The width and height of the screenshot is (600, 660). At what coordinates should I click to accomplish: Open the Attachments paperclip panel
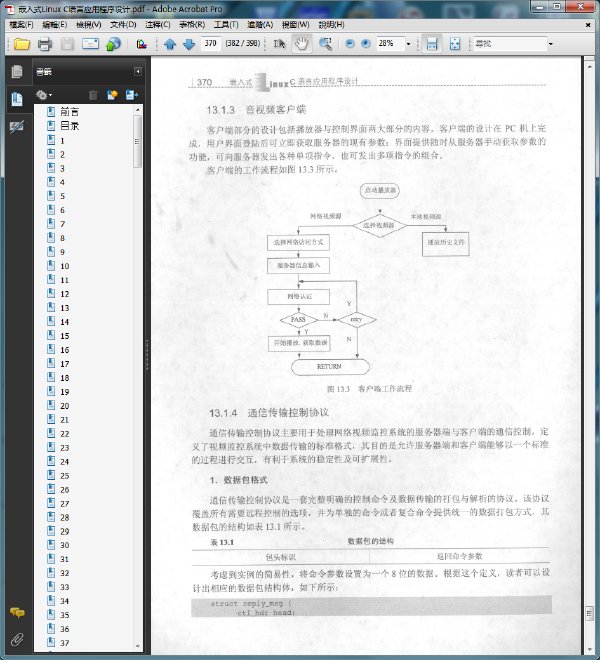click(17, 640)
